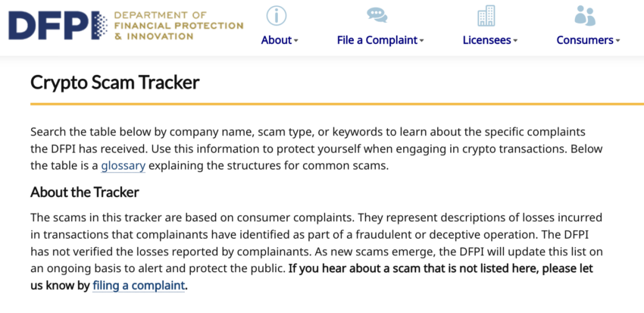Click the Crypto Scam Tracker heading

point(114,82)
